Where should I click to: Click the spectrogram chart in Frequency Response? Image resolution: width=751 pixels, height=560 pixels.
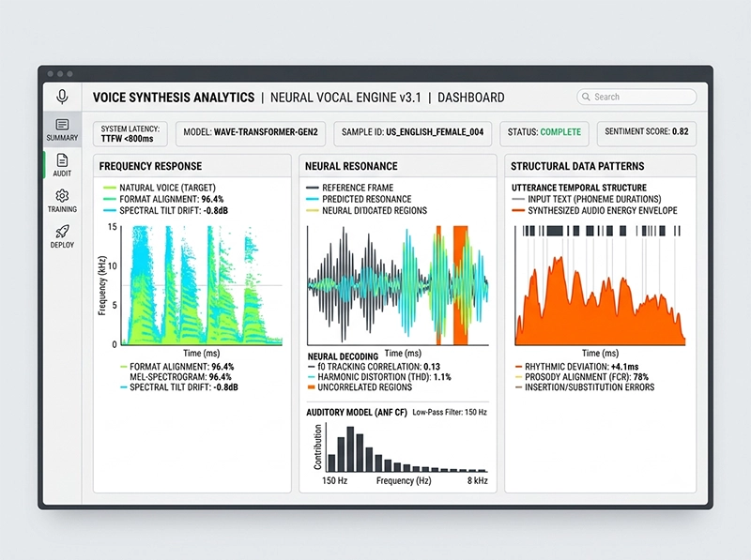coord(202,285)
